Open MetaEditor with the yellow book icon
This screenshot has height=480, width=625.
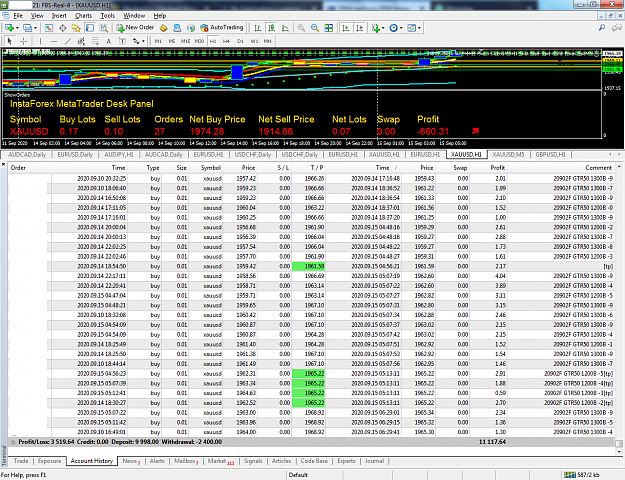163,28
